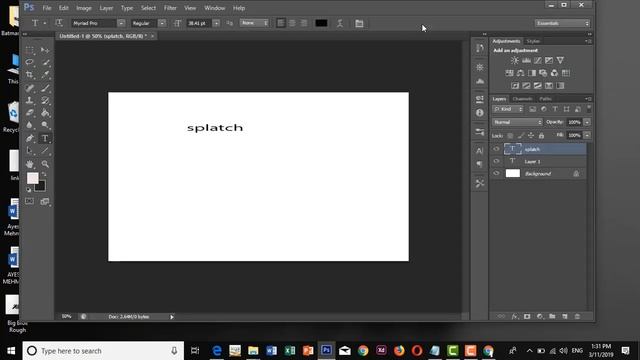This screenshot has width=640, height=360.
Task: Select the Brush tool
Action: 45,88
